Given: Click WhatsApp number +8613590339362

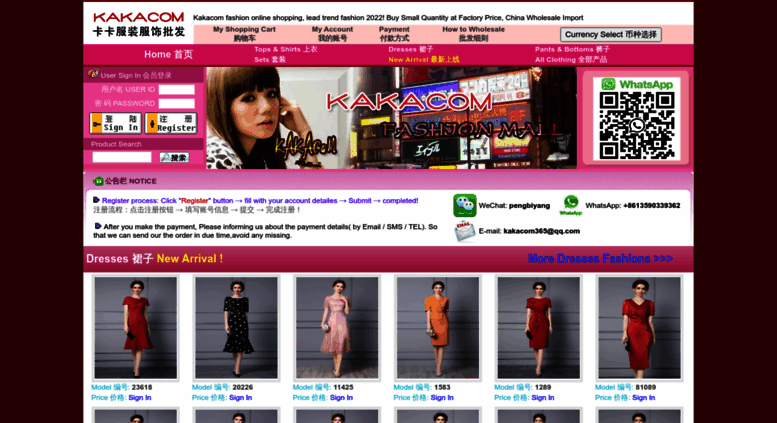Looking at the screenshot, I should coord(652,206).
